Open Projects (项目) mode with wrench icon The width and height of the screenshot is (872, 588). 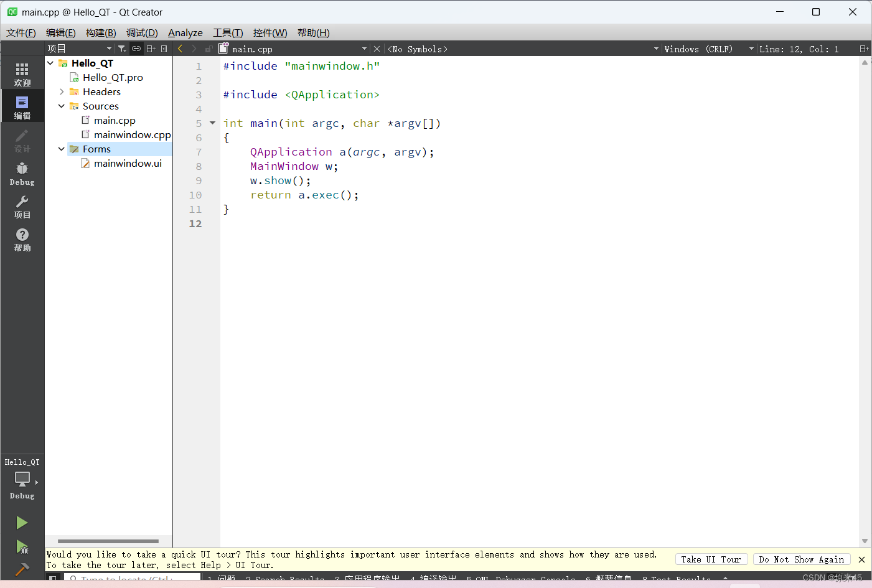[22, 206]
